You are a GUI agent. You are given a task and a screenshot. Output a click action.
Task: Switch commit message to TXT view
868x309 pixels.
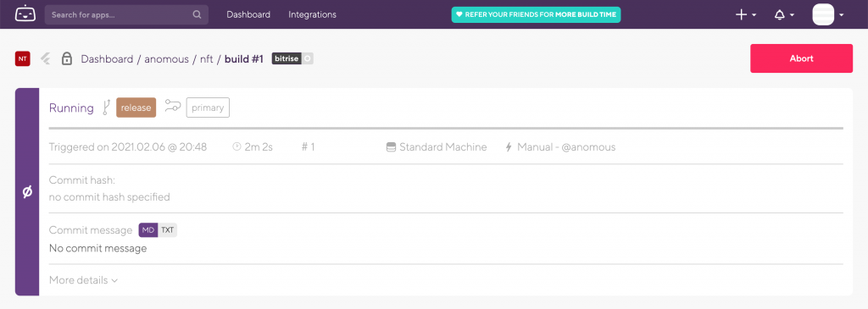click(168, 230)
